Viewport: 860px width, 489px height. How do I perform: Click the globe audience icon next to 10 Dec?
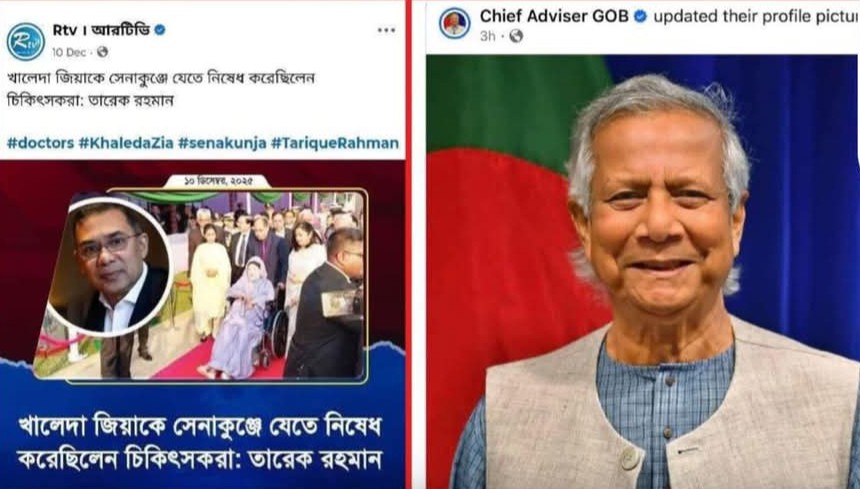point(103,52)
